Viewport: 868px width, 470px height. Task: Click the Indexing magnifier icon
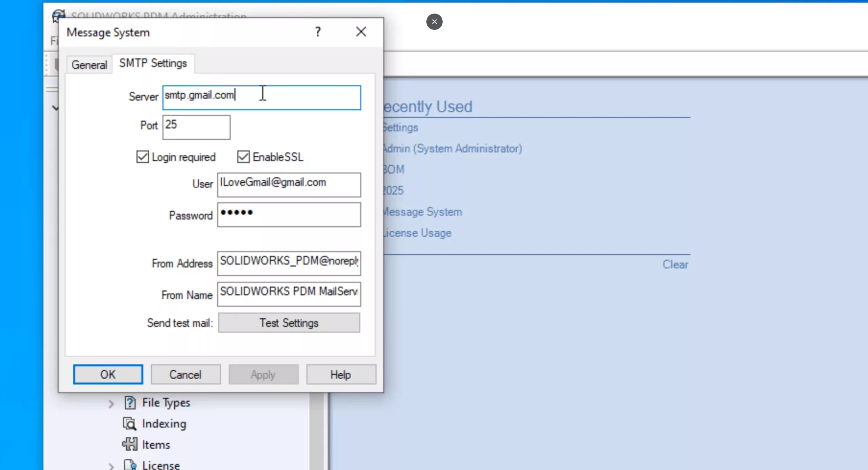(x=130, y=424)
